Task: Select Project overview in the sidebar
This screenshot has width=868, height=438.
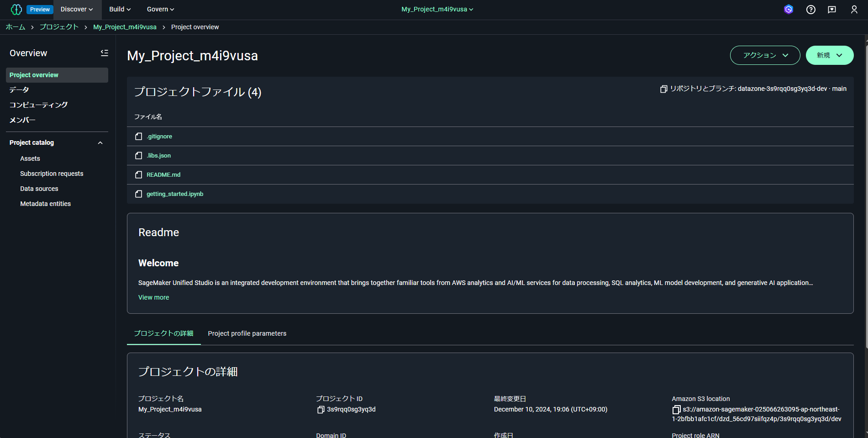Action: pos(57,75)
